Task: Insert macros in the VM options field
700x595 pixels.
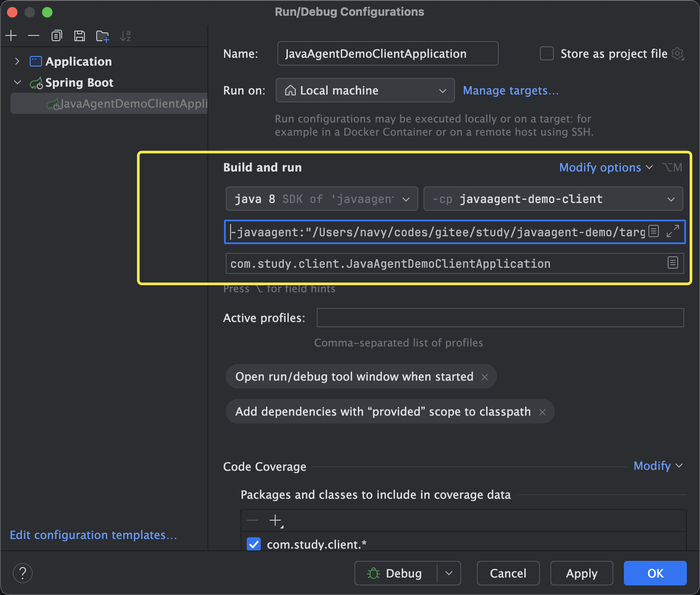Action: click(654, 231)
